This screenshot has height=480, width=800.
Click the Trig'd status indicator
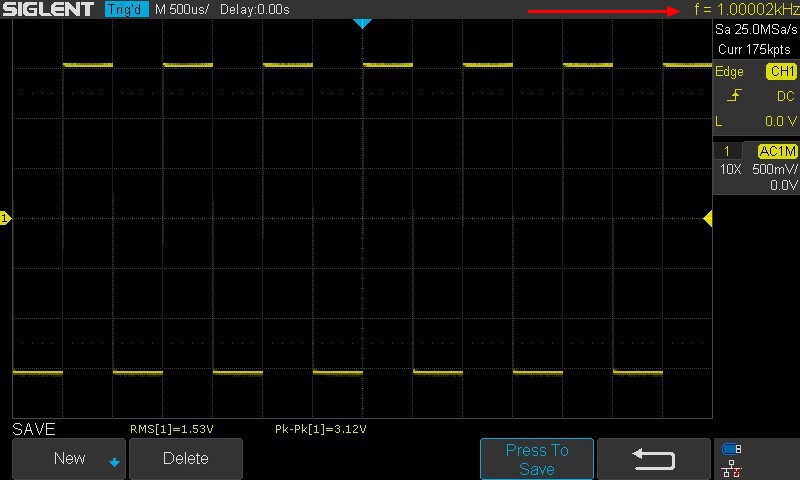point(127,9)
